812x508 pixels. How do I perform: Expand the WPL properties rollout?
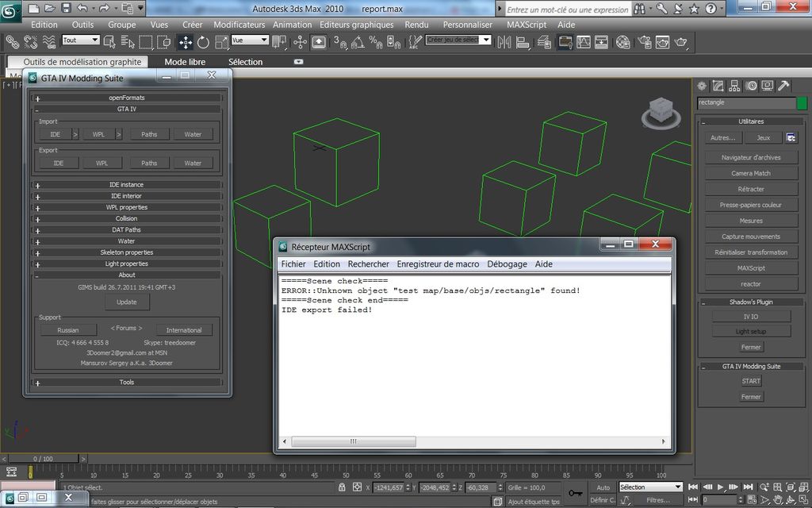pos(127,207)
